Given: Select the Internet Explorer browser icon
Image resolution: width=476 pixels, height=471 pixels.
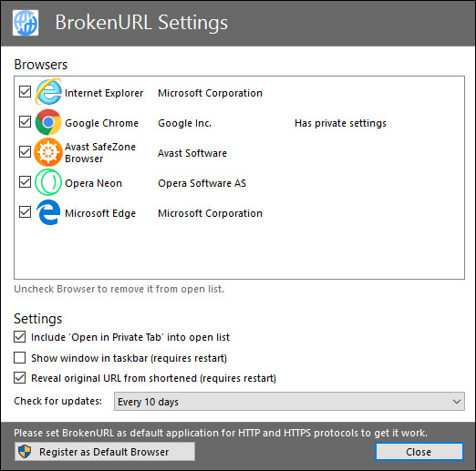Looking at the screenshot, I should (x=48, y=91).
